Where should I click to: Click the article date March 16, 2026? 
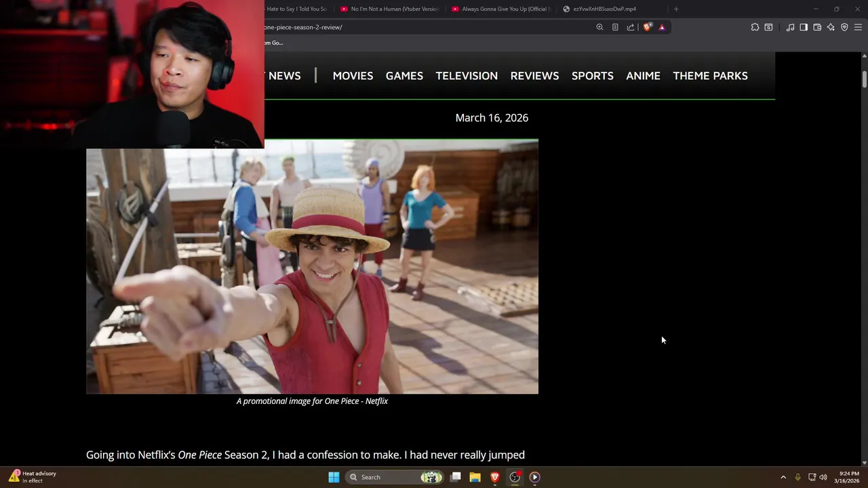[x=492, y=118]
